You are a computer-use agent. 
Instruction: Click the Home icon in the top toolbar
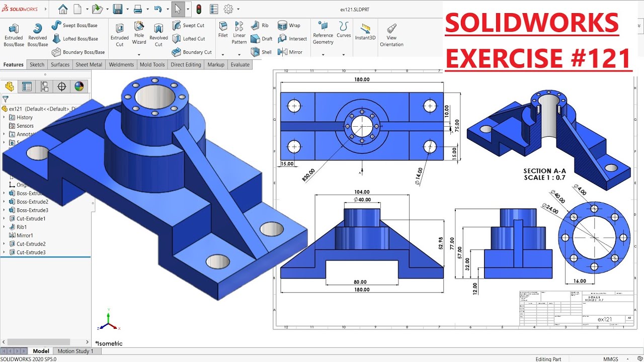click(x=63, y=9)
